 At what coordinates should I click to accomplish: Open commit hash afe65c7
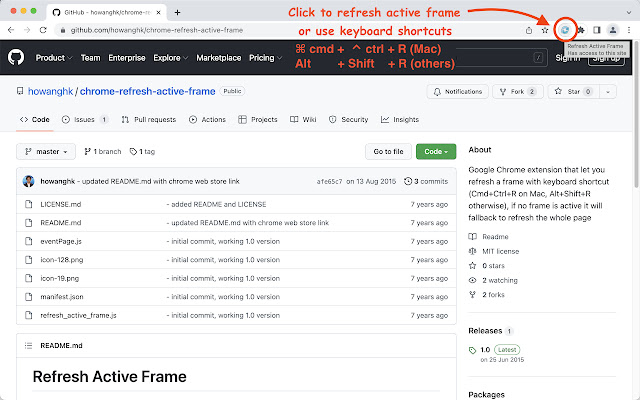(329, 182)
